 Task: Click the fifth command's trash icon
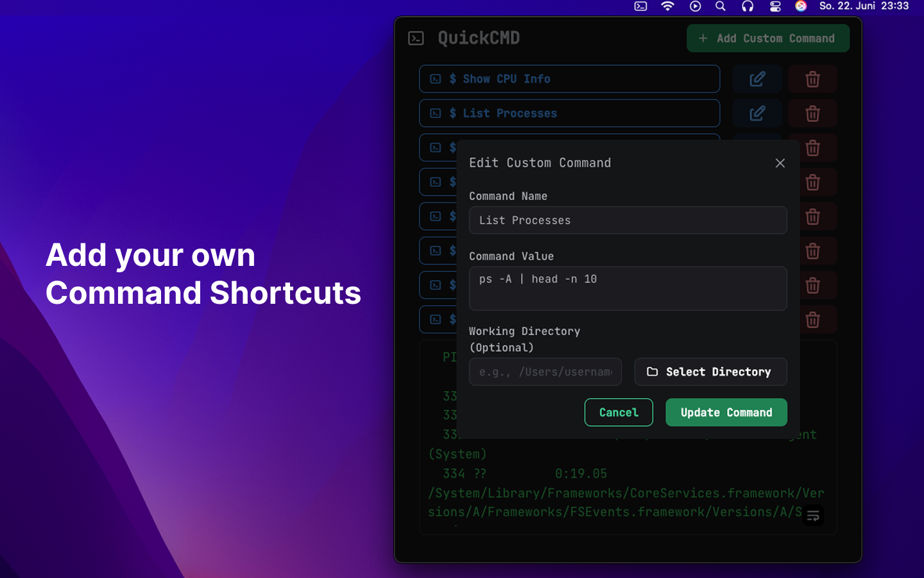click(813, 217)
